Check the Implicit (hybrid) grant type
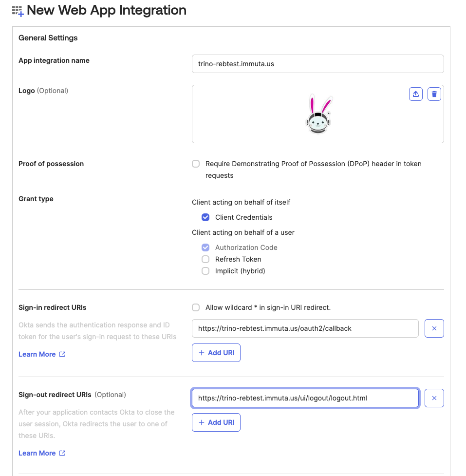The image size is (466, 476). tap(205, 271)
